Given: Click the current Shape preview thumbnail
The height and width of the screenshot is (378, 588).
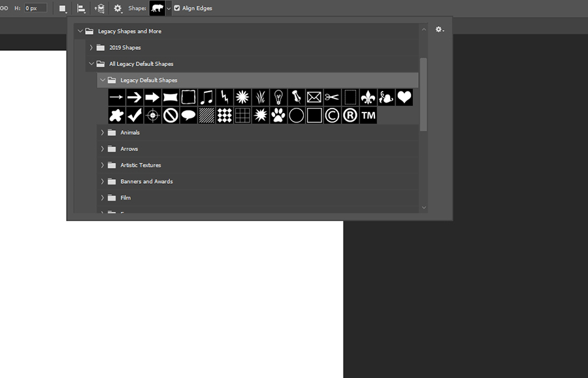Looking at the screenshot, I should coord(157,9).
